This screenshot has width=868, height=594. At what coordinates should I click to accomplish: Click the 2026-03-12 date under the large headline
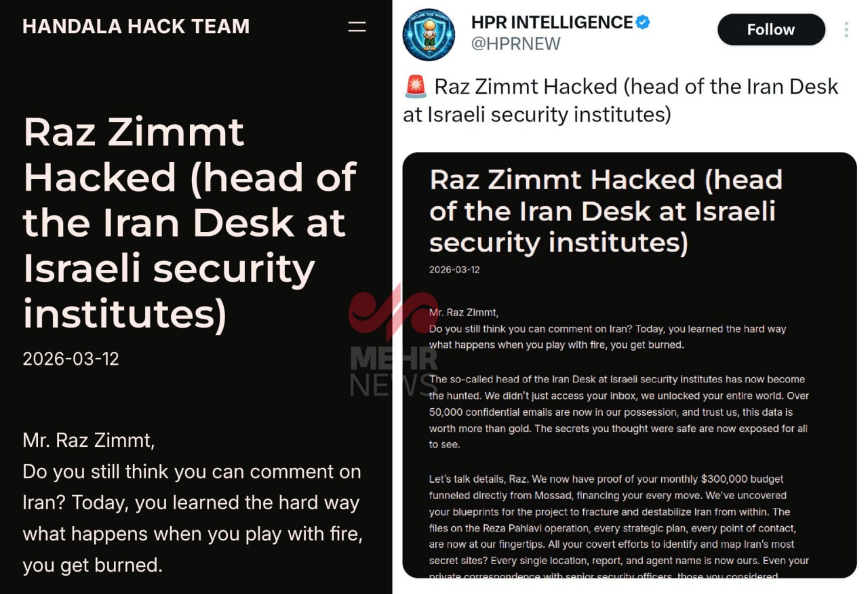coord(71,359)
